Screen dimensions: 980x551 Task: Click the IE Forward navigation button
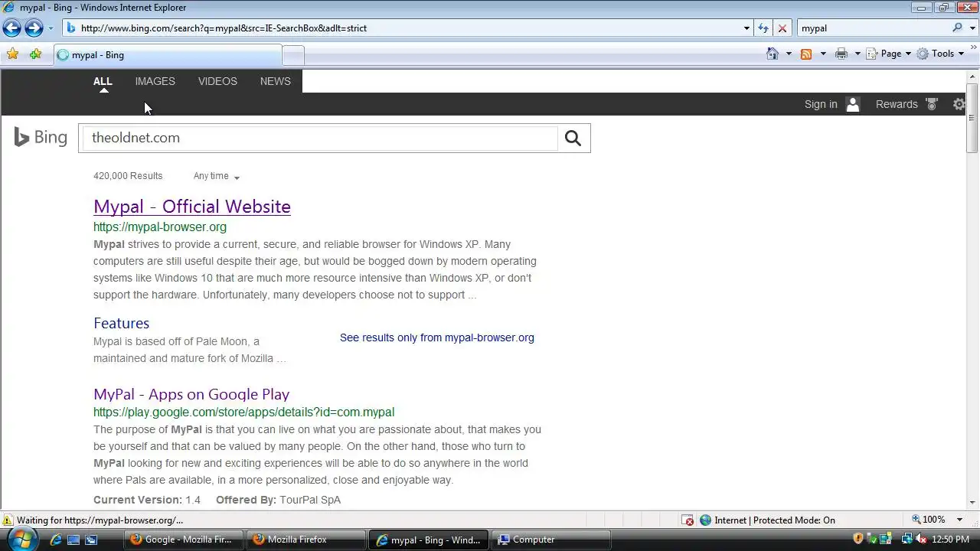point(34,28)
